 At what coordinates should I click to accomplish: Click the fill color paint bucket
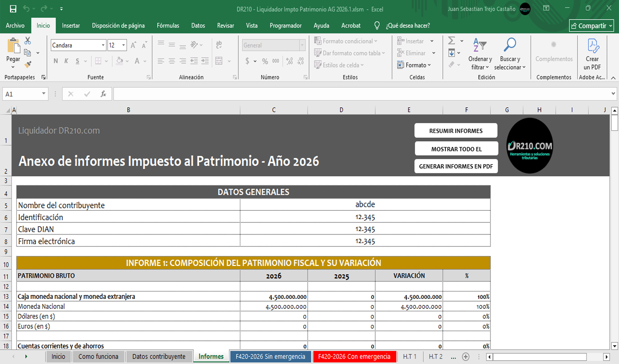click(x=119, y=61)
